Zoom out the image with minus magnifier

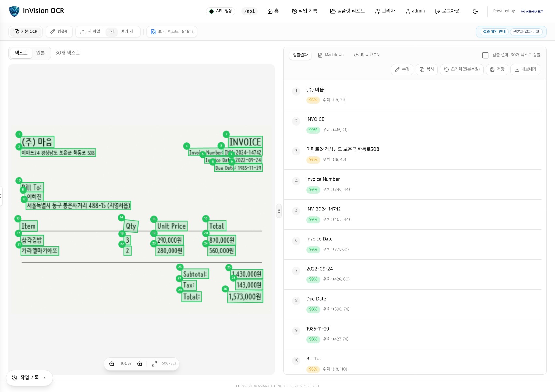(x=112, y=364)
